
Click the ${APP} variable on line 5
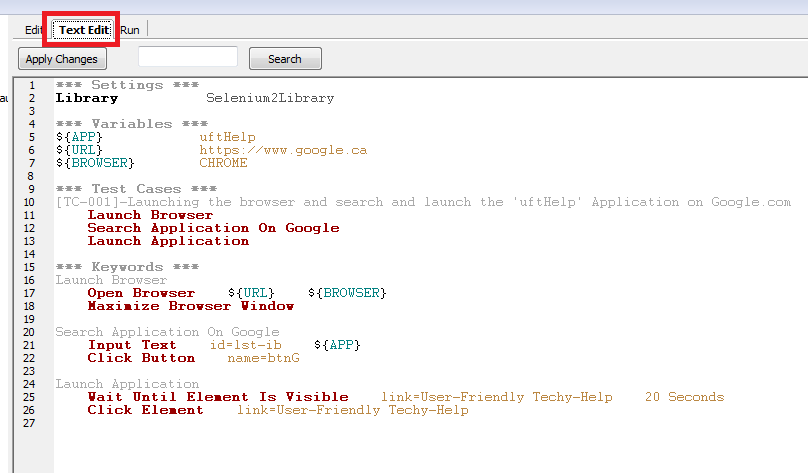79,137
